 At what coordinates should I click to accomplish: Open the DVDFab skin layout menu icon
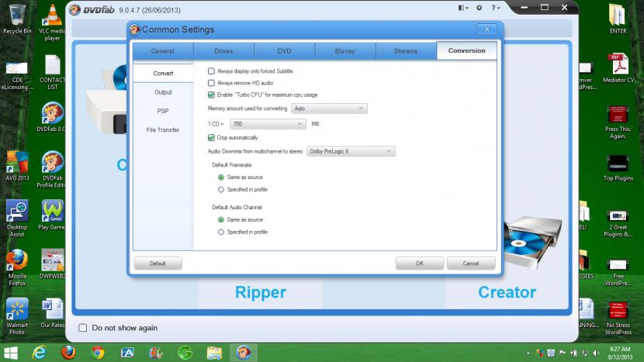coord(463,8)
